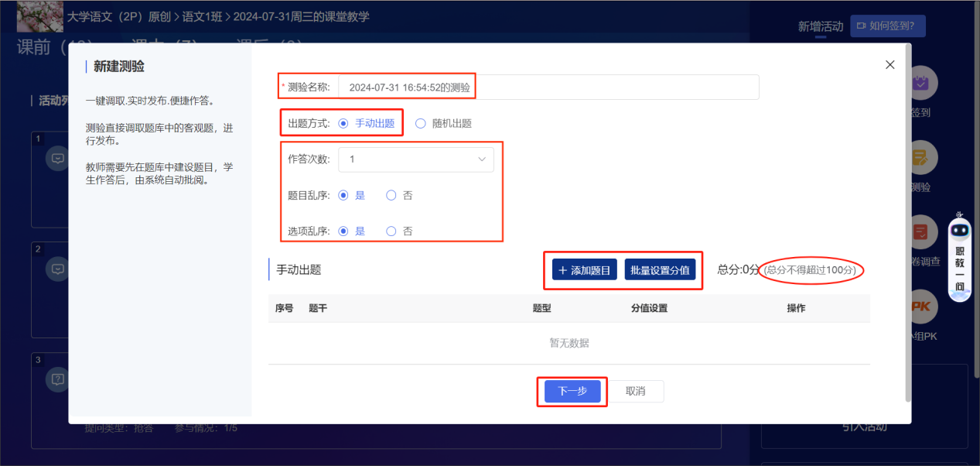This screenshot has width=980, height=466.
Task: Click the chat icon of activity 1
Action: point(58,159)
